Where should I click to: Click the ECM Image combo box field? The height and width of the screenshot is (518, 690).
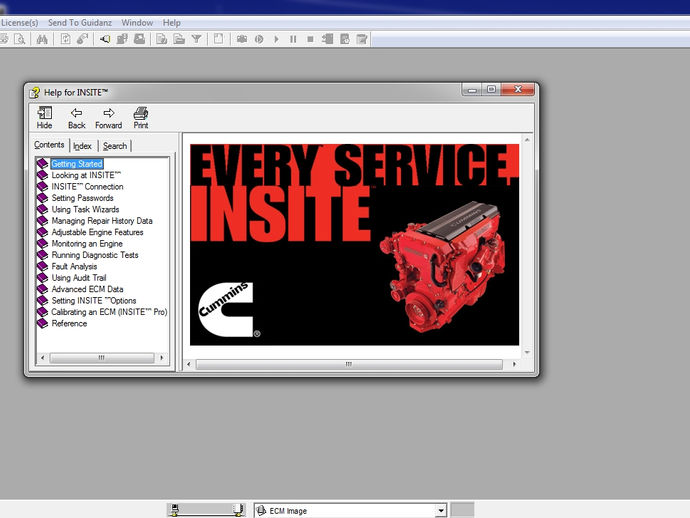point(351,511)
